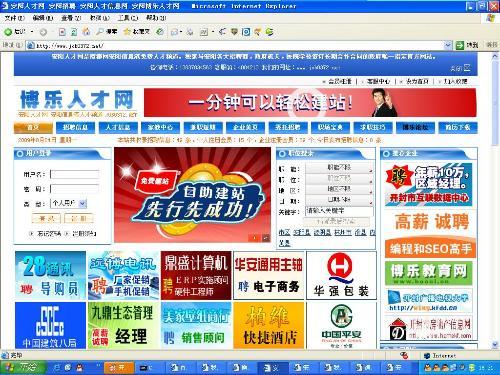Click the green Go arrow beside address bar
Viewport: 500px width, 375px height.
pos(460,45)
